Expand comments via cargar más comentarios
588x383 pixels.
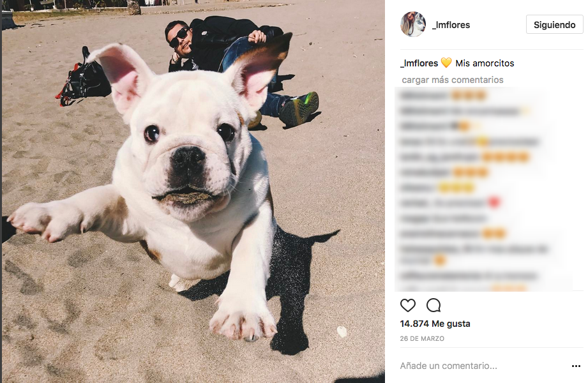452,80
